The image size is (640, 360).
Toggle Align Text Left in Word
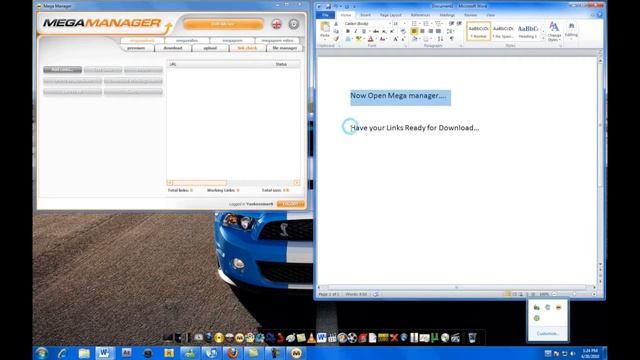pos(414,31)
